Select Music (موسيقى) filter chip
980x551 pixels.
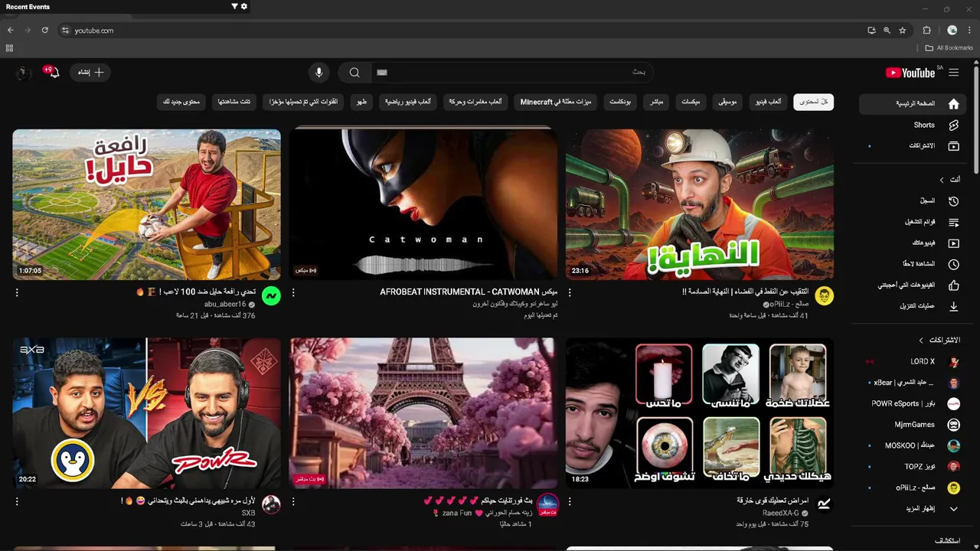click(x=726, y=102)
